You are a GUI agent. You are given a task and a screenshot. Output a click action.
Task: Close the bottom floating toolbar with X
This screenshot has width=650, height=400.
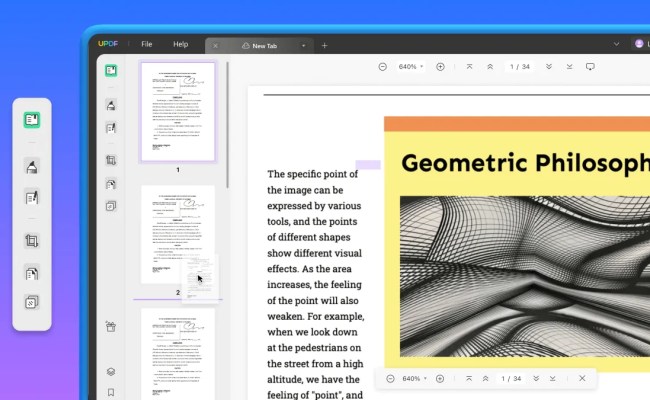(582, 378)
